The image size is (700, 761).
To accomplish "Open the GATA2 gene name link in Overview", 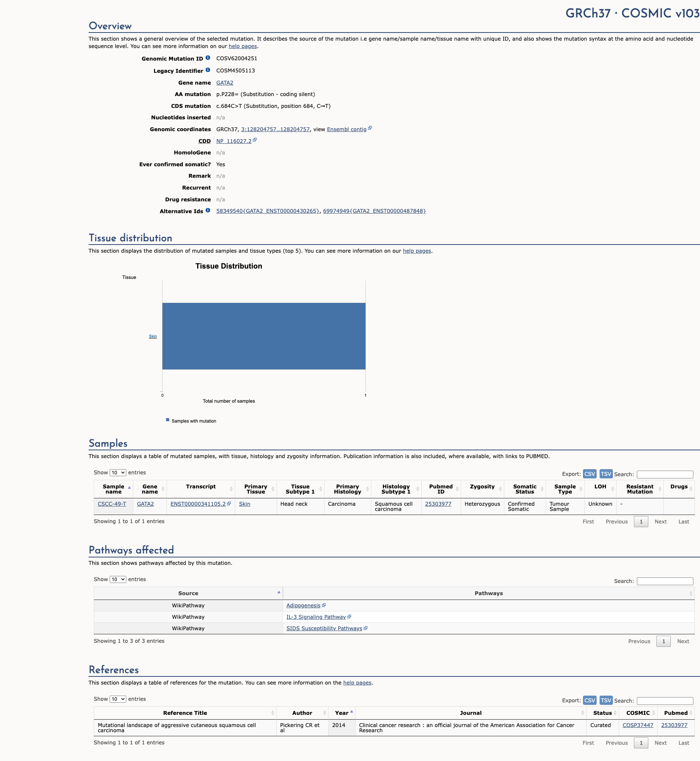I will [x=224, y=83].
